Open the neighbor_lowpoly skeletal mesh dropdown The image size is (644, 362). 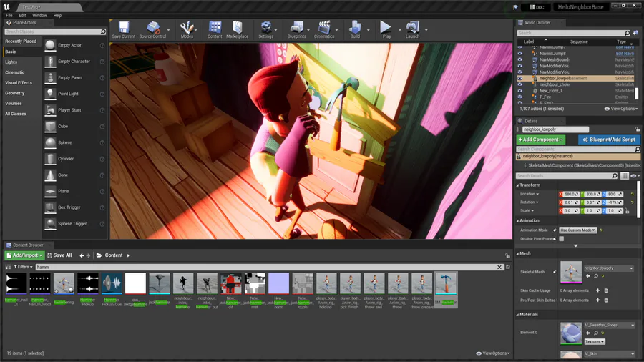pos(608,268)
